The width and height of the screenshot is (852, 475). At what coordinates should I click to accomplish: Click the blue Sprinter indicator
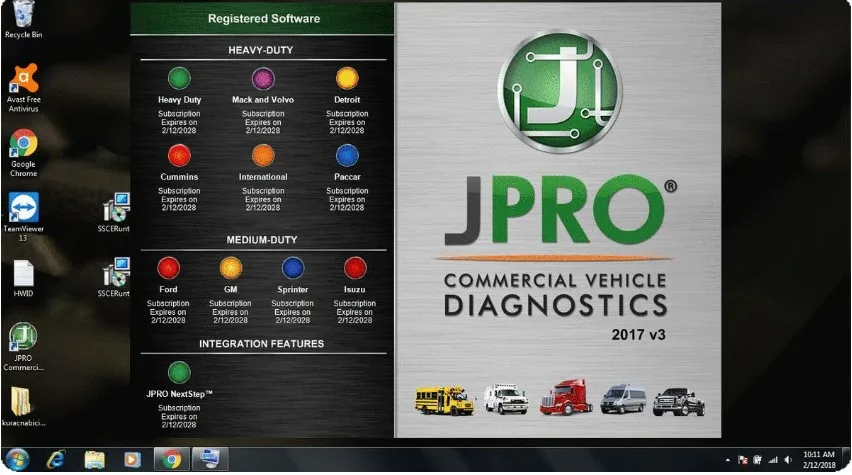click(293, 268)
